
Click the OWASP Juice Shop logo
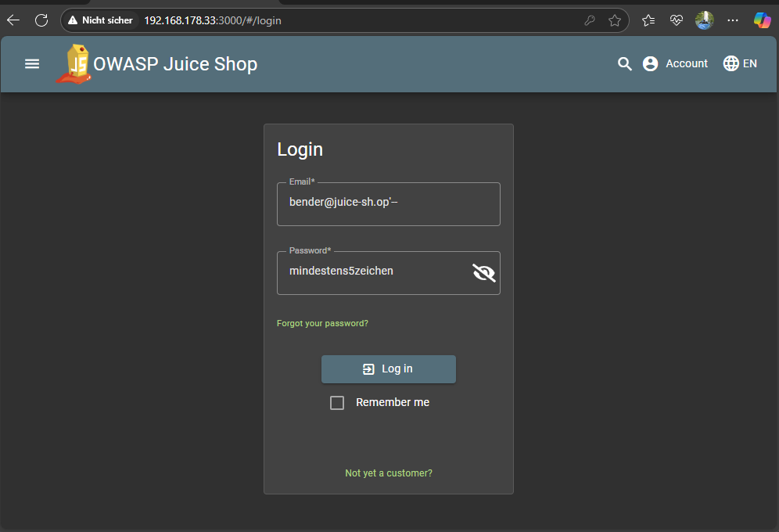tap(74, 63)
